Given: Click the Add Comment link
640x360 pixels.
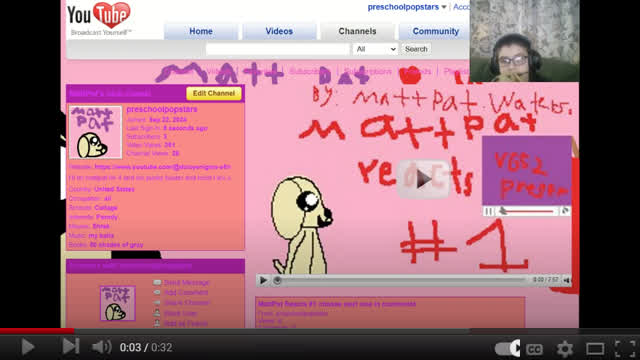Looking at the screenshot, I should (186, 293).
